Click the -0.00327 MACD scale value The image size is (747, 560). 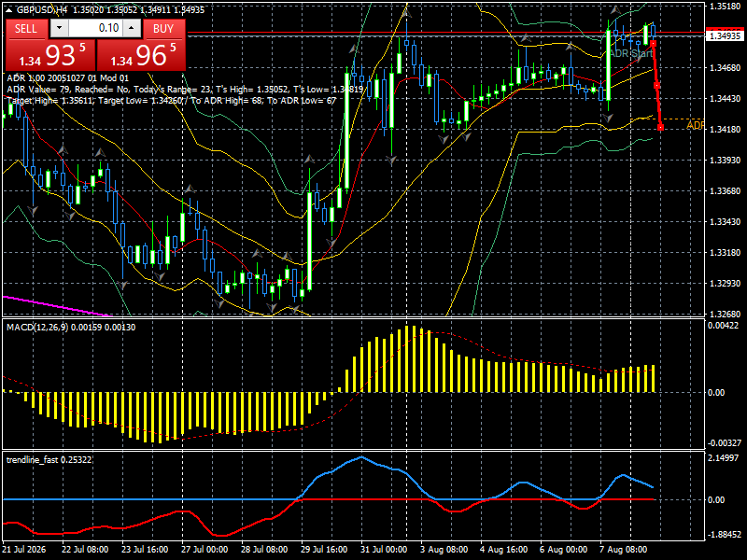click(x=725, y=442)
